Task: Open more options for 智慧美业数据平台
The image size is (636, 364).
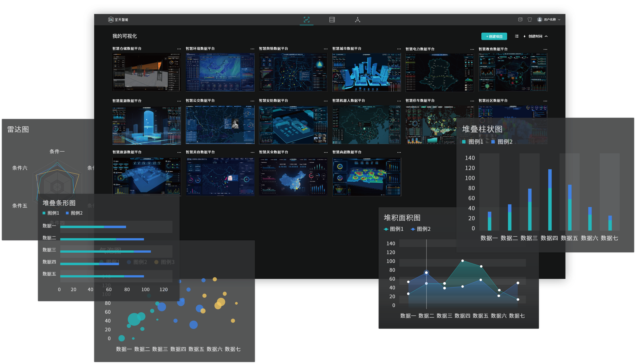Action: pos(325,153)
